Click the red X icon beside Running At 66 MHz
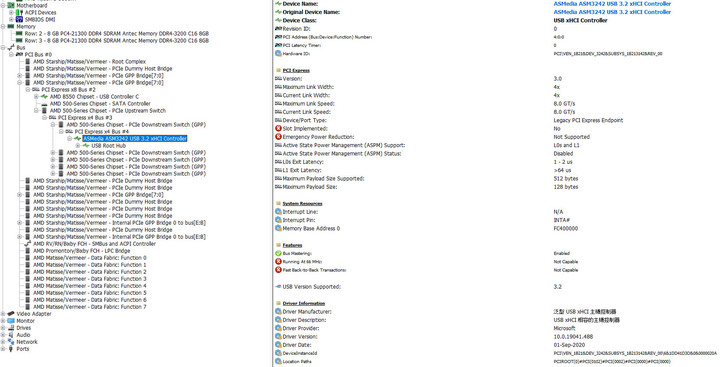 [x=278, y=261]
